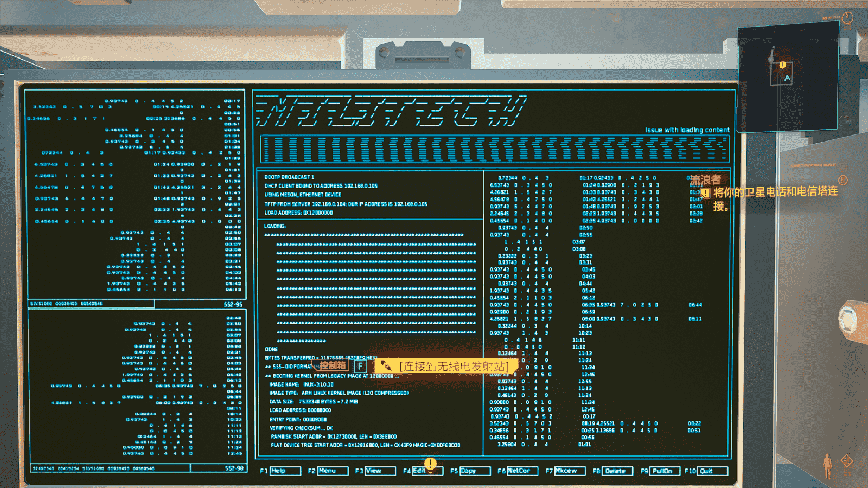This screenshot has height=488, width=868.
Task: Click the yellow quest marker above F4 Edit
Action: (x=430, y=464)
